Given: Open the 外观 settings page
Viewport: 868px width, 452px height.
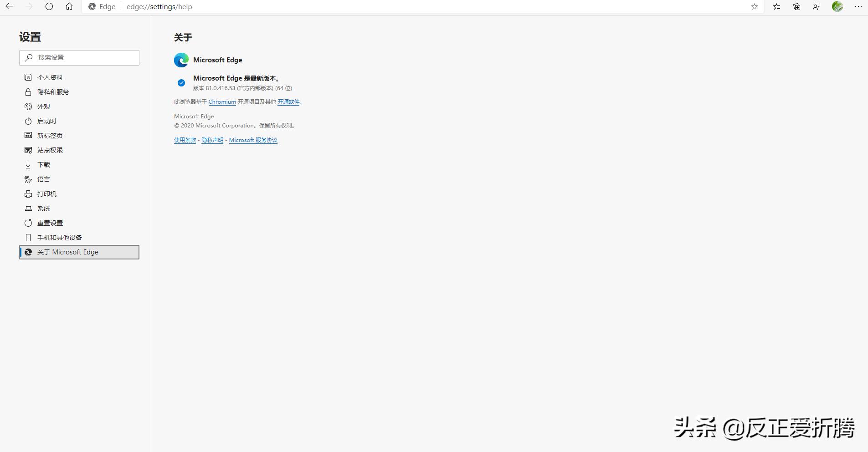Looking at the screenshot, I should tap(79, 107).
